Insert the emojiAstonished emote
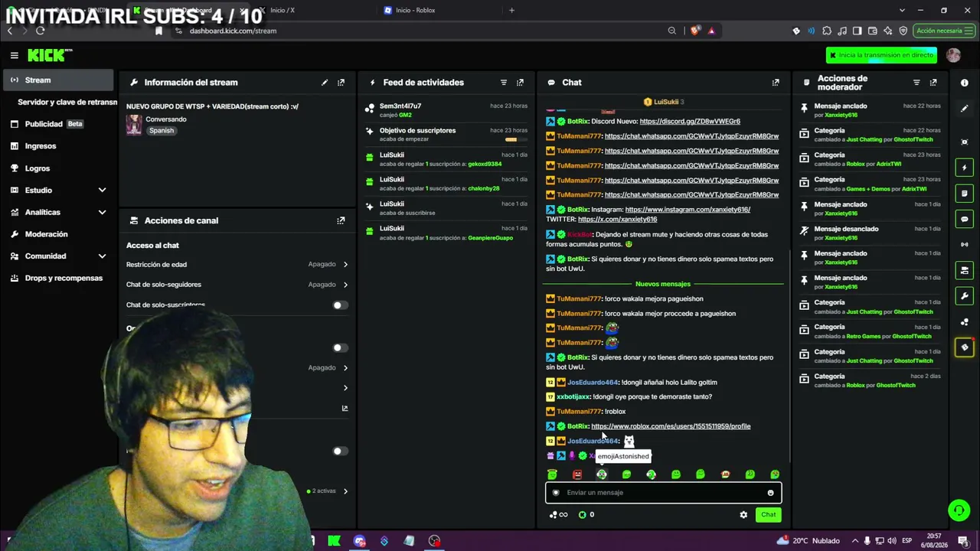Viewport: 980px width, 551px height. click(602, 474)
